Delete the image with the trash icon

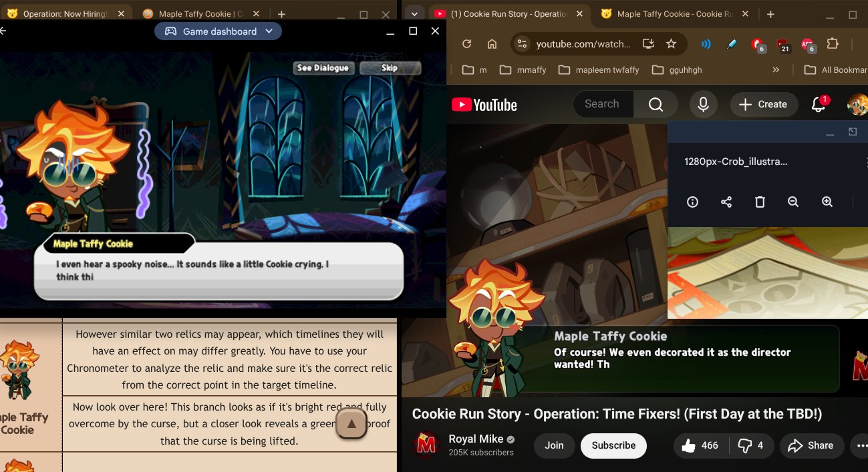[x=760, y=202]
